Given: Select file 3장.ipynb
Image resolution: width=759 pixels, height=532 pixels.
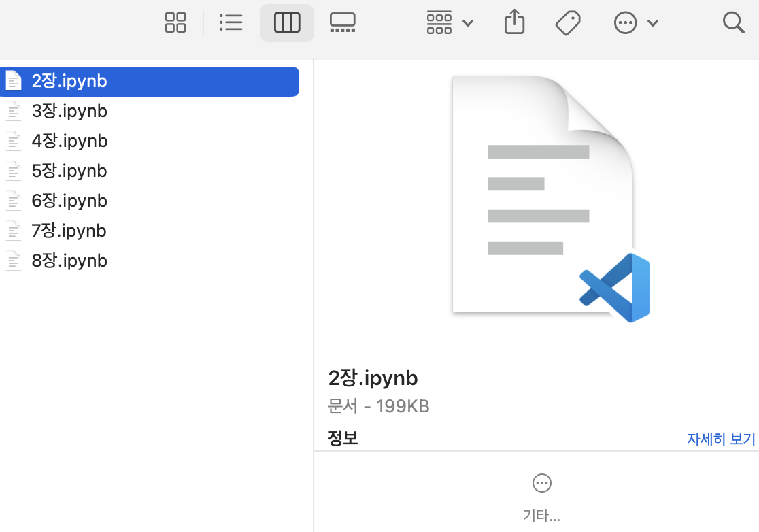Looking at the screenshot, I should tap(150, 112).
